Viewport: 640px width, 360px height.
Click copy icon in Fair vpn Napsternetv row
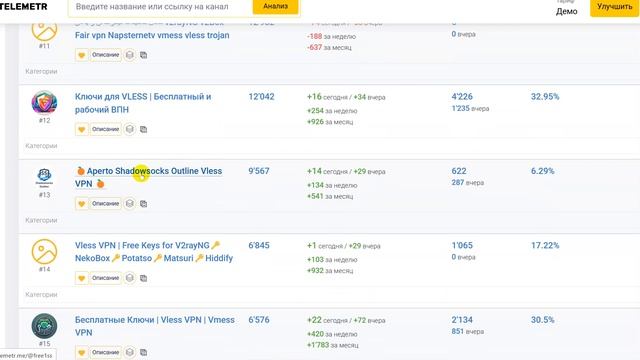pos(143,55)
